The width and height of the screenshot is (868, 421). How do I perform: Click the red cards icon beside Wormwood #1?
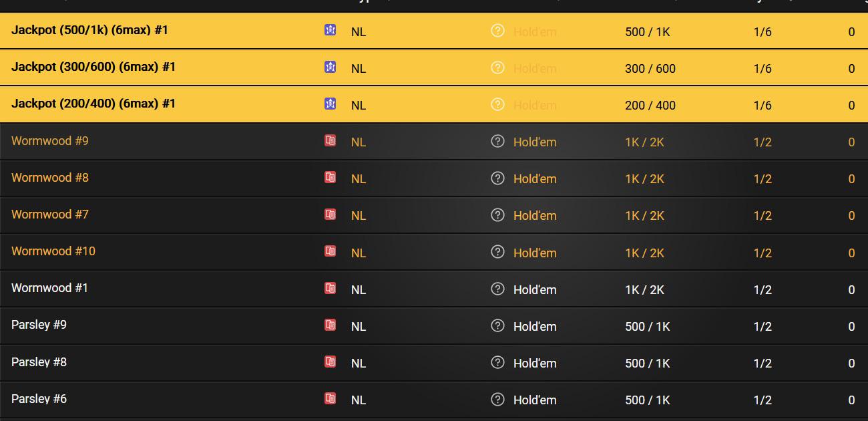(331, 289)
